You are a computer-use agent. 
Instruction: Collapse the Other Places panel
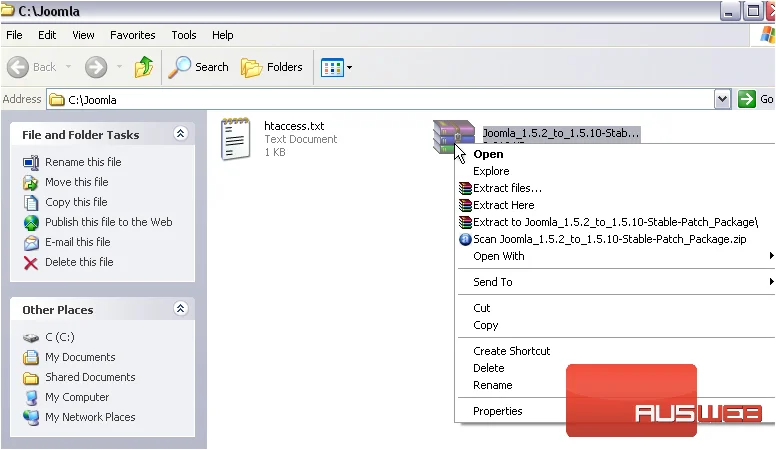pos(181,309)
